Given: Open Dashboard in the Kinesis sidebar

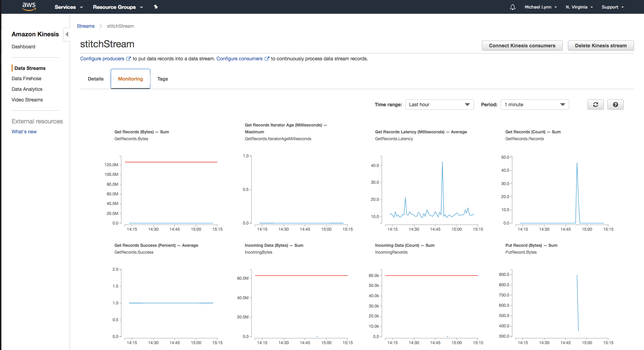Looking at the screenshot, I should pyautogui.click(x=23, y=47).
